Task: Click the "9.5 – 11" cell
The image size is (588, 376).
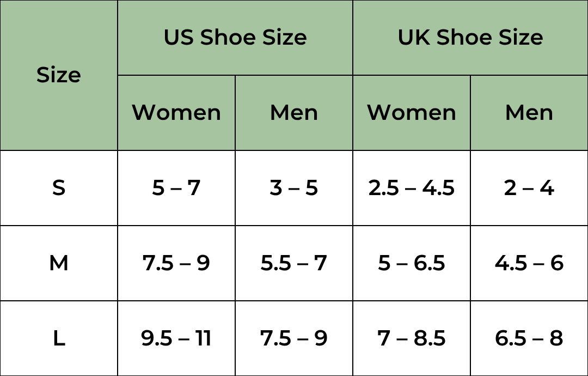Action: tap(176, 338)
